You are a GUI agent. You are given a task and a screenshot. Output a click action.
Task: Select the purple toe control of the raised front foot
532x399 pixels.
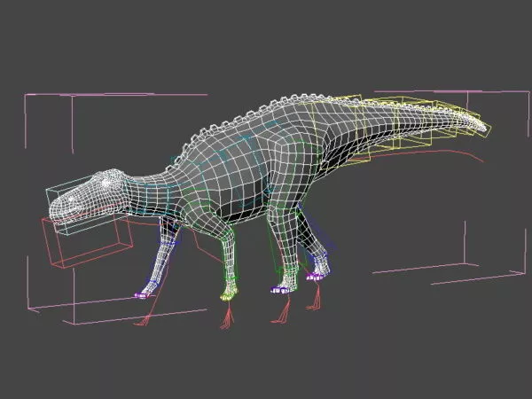(x=141, y=296)
